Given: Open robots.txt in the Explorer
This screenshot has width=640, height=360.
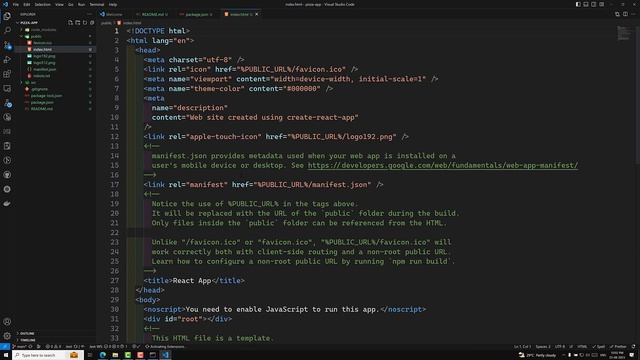Looking at the screenshot, I should tap(55, 76).
